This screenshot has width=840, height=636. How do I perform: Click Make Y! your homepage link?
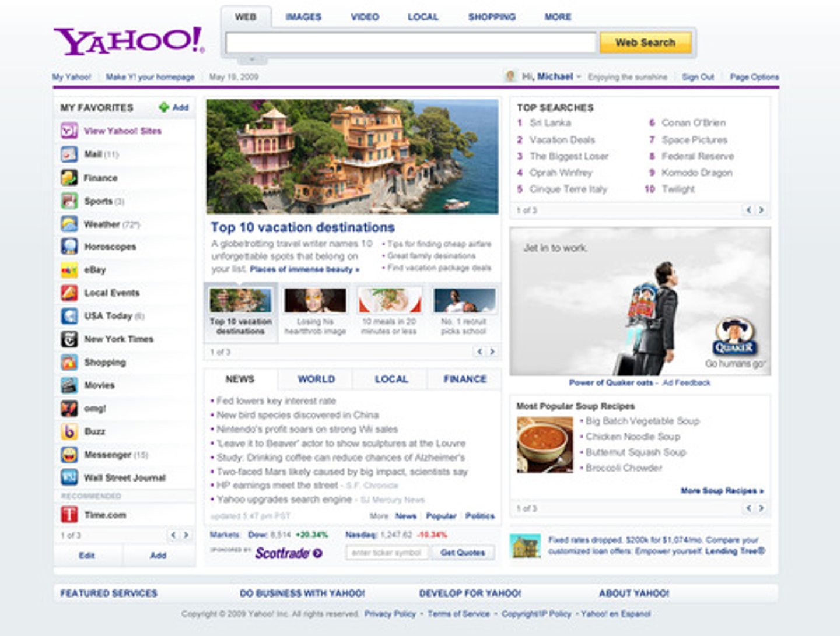(x=150, y=77)
